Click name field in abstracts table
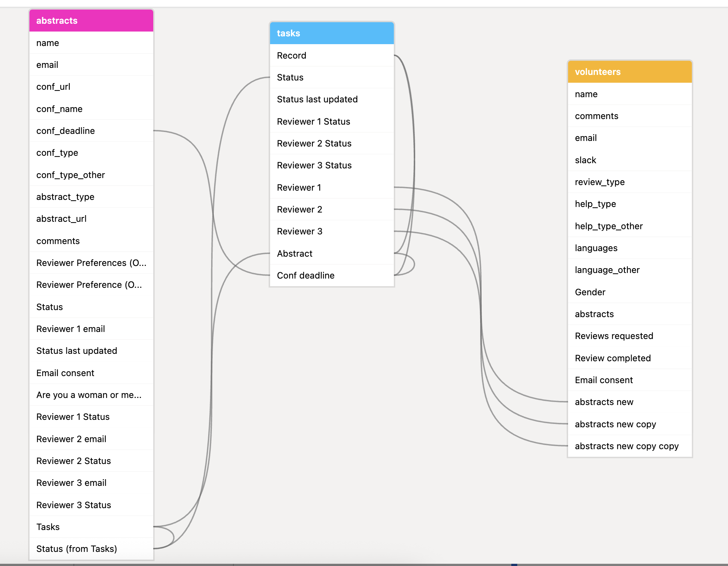The height and width of the screenshot is (566, 728). (x=91, y=43)
